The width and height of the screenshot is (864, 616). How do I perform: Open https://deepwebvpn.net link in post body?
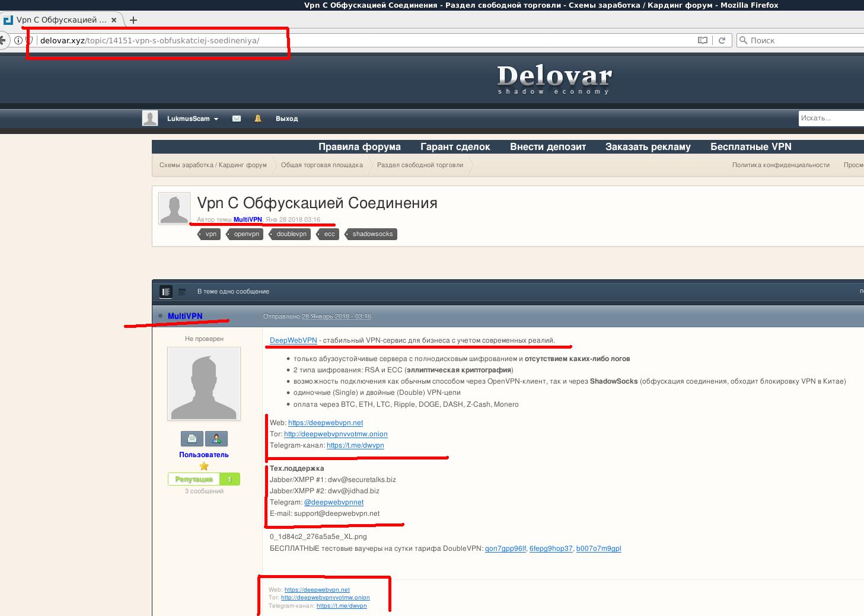[326, 423]
